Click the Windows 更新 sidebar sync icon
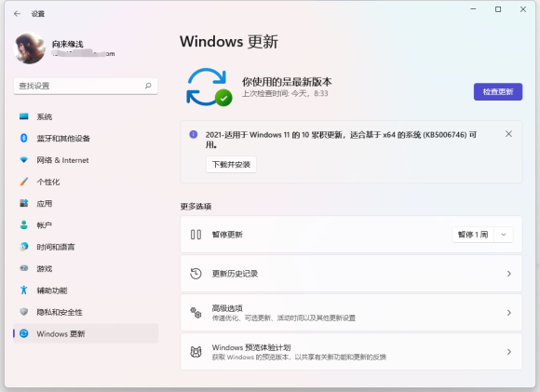540x392 pixels. coord(24,333)
